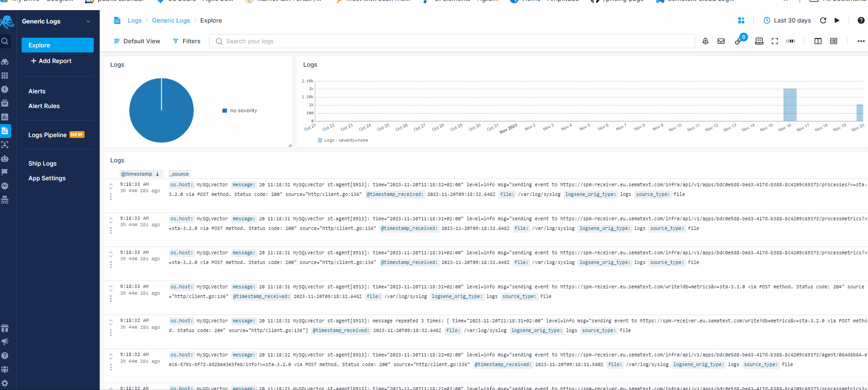The width and height of the screenshot is (868, 390).
Task: Click the _source column header
Action: pos(179,174)
